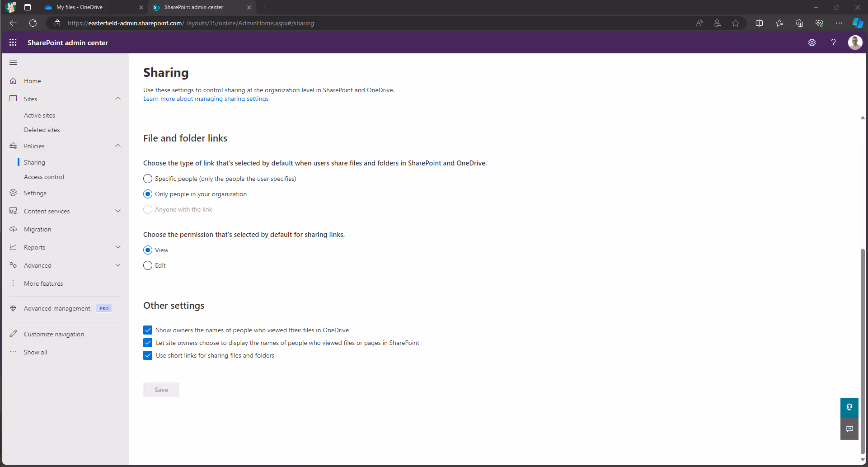Screen dimensions: 868x467
Task: Add page to favorites star icon
Action: coord(736,23)
